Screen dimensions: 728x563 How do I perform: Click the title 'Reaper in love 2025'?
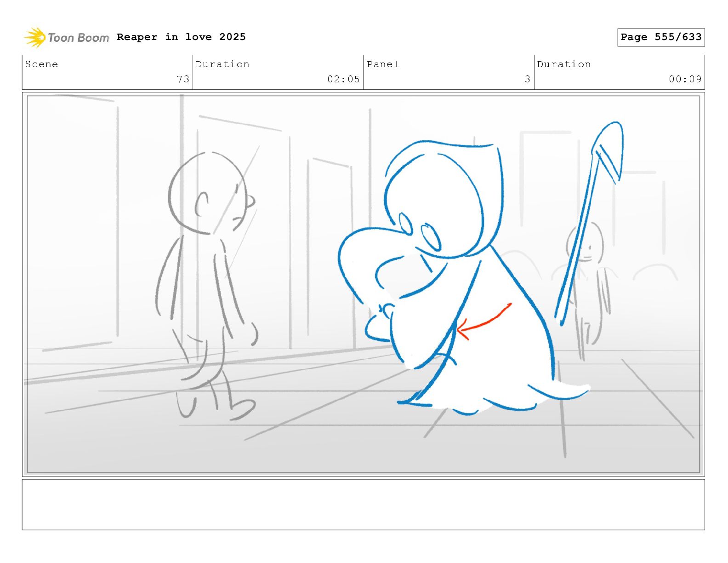tap(181, 37)
